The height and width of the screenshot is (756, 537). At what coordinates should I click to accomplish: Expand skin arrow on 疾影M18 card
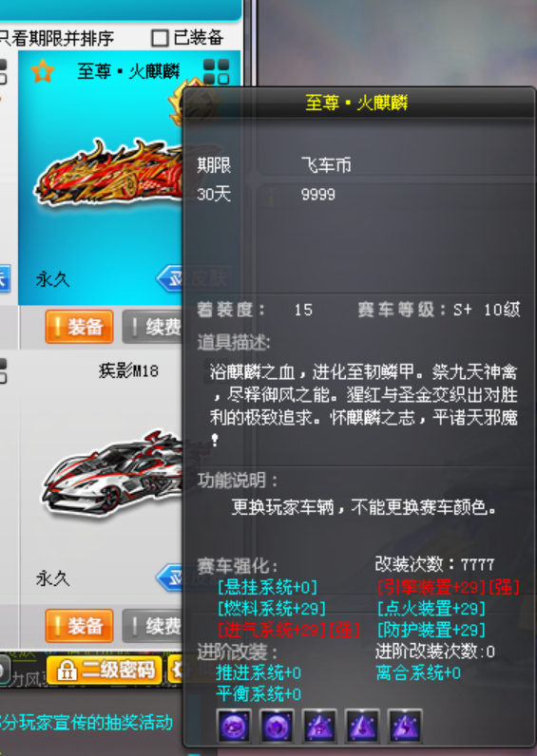[x=169, y=577]
